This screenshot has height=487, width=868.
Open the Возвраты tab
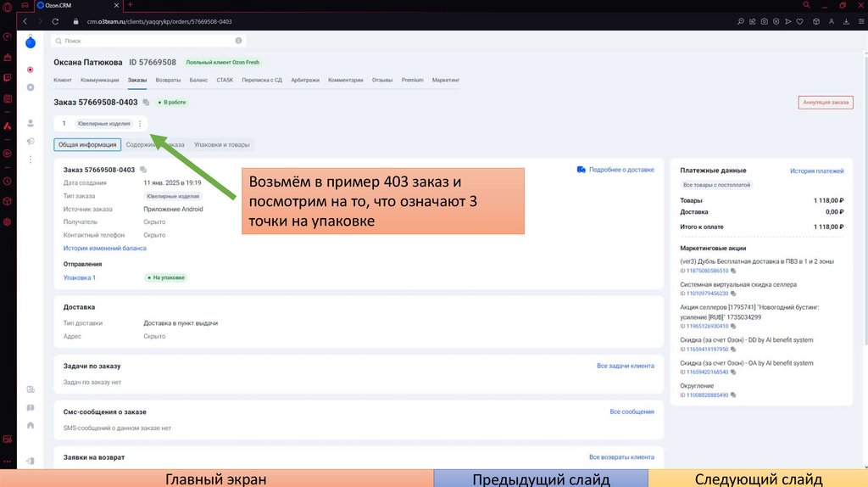168,81
